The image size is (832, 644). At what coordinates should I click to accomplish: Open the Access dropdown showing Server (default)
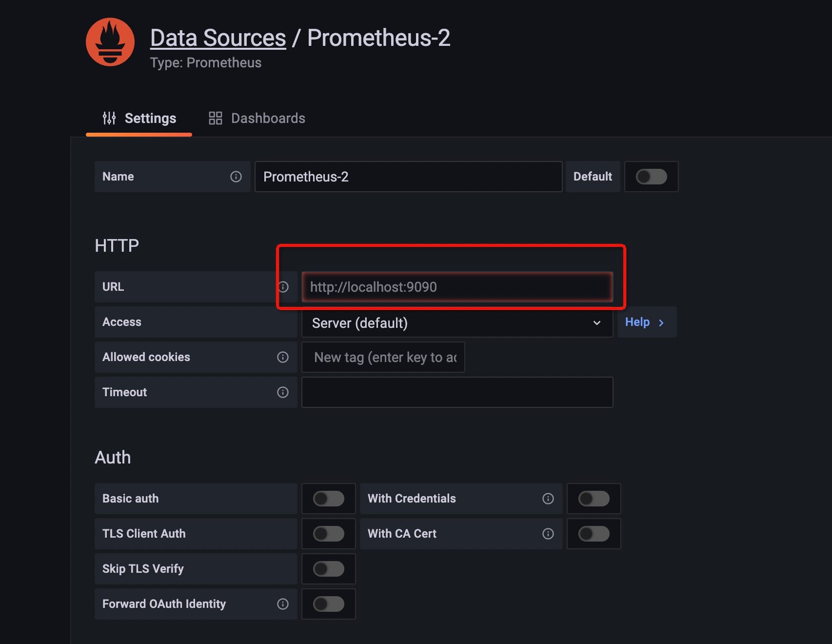(457, 322)
